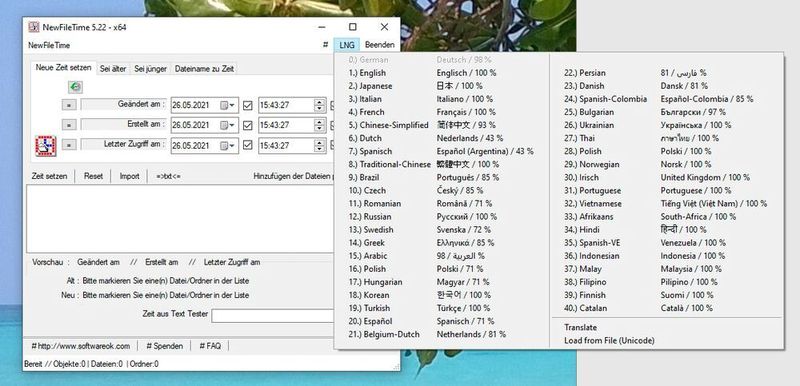The image size is (800, 386).
Task: Click the # Spenden link
Action: click(x=164, y=346)
